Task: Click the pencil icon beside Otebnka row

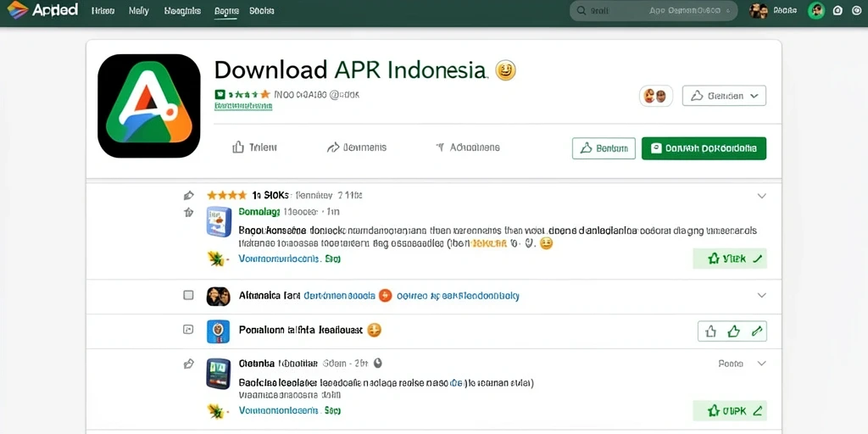Action: pos(189,364)
